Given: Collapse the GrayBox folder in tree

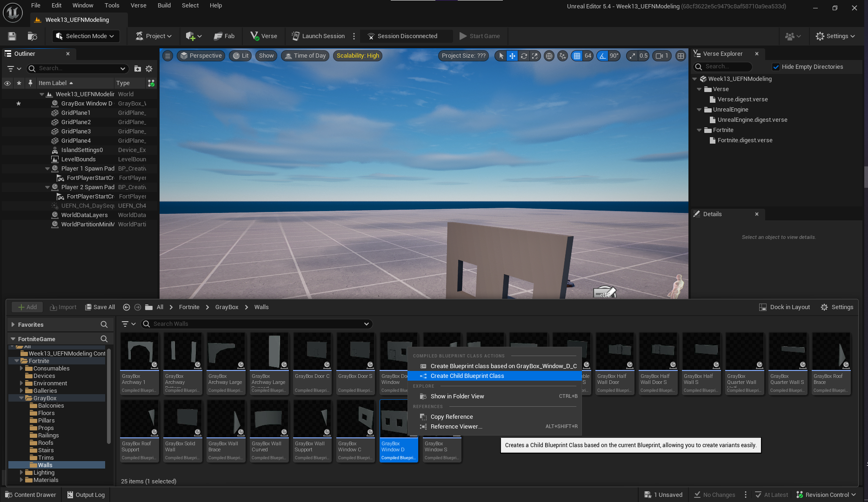Looking at the screenshot, I should pyautogui.click(x=21, y=398).
